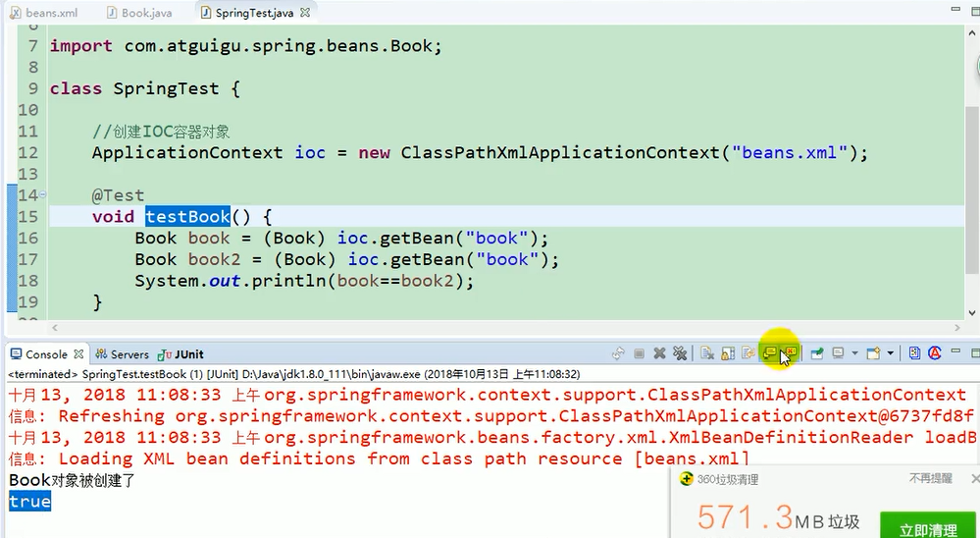Close the 360垃圾清理 popup
This screenshot has width=980, height=538.
974,478
